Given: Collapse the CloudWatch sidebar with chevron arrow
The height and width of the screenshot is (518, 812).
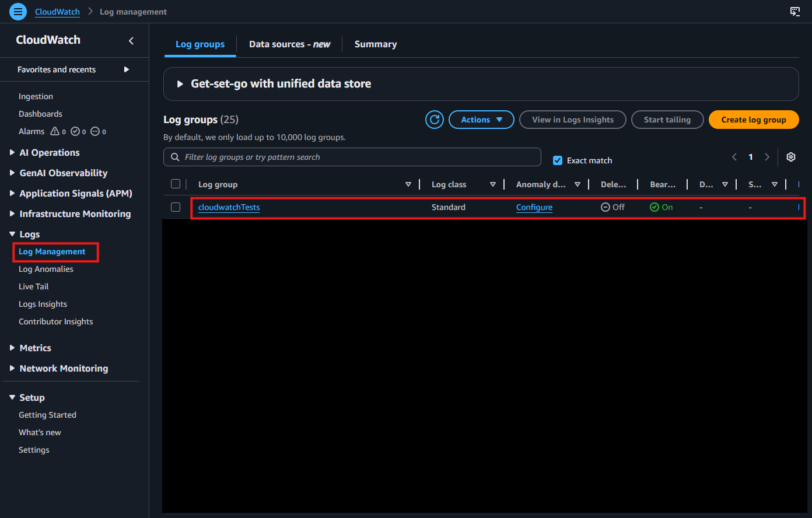Looking at the screenshot, I should coord(131,40).
